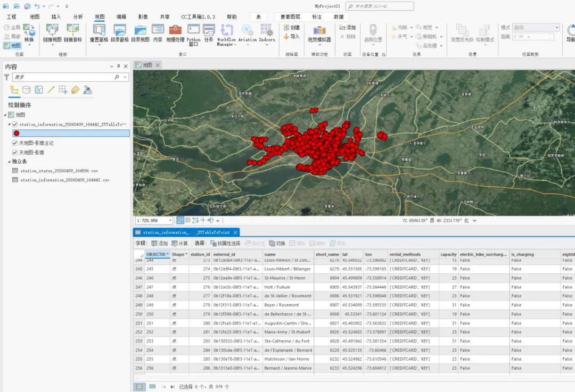Click the contents pane 搜索 search field
575x392 pixels.
[64, 77]
